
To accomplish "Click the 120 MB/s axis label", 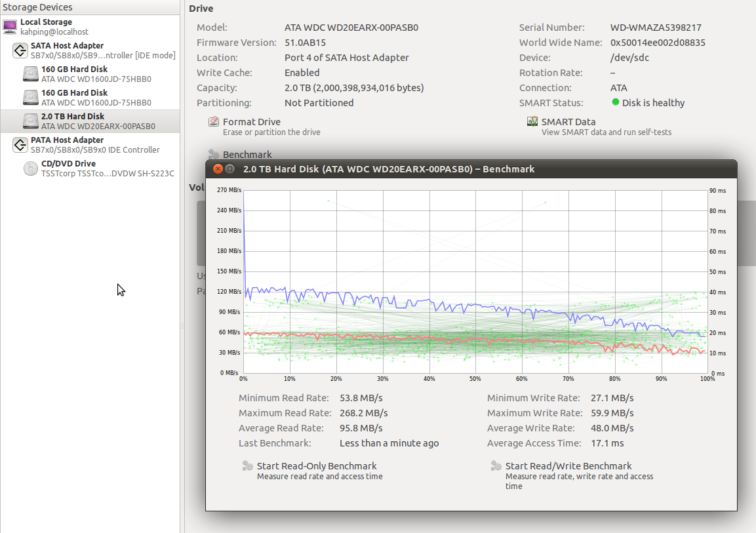I will point(229,292).
